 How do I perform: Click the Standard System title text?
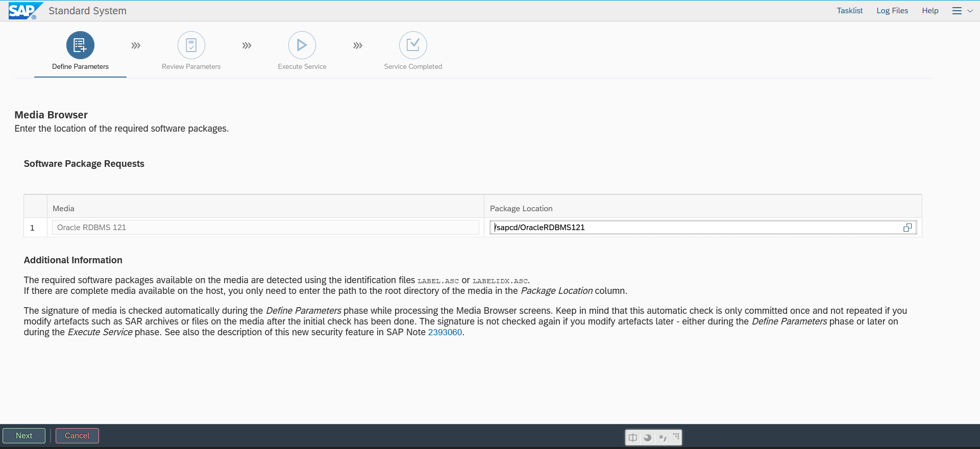tap(87, 11)
